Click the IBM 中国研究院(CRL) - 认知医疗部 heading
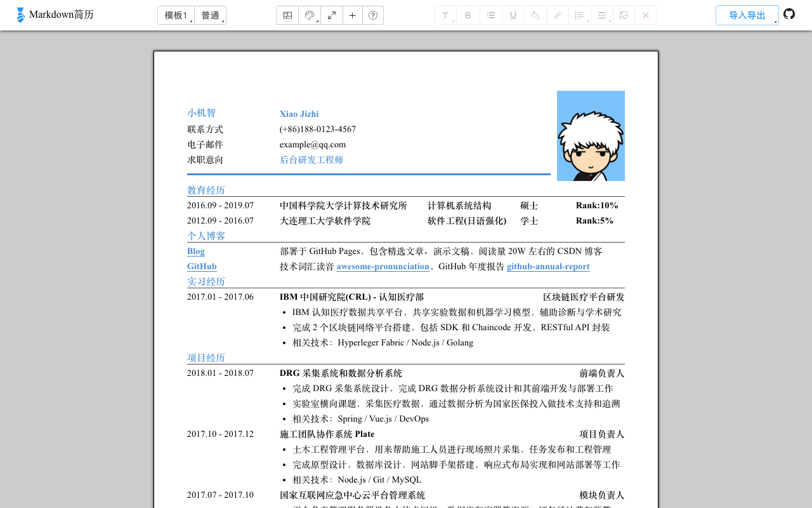This screenshot has width=812, height=508. 351,297
